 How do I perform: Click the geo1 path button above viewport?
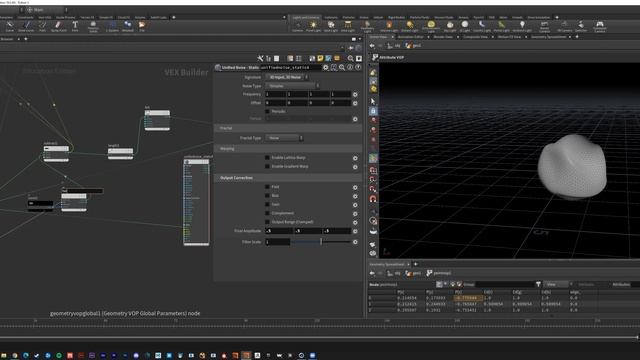click(x=413, y=46)
